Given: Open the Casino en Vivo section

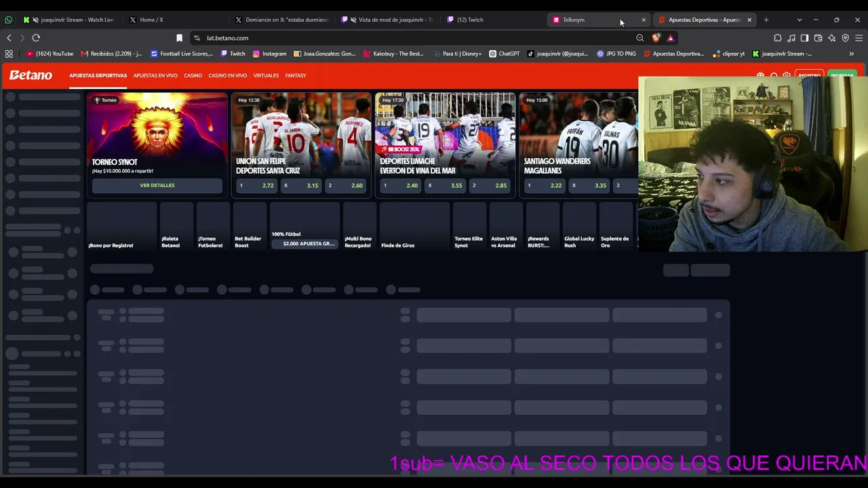Looking at the screenshot, I should point(228,75).
